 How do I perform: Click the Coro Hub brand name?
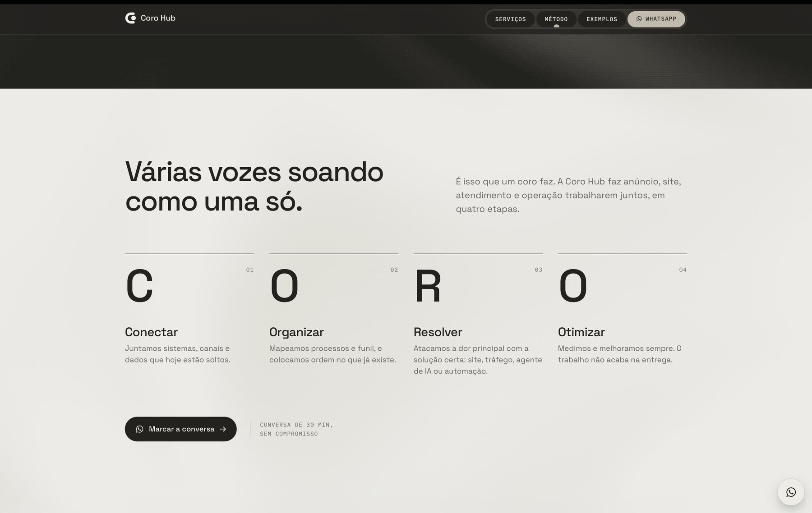158,18
